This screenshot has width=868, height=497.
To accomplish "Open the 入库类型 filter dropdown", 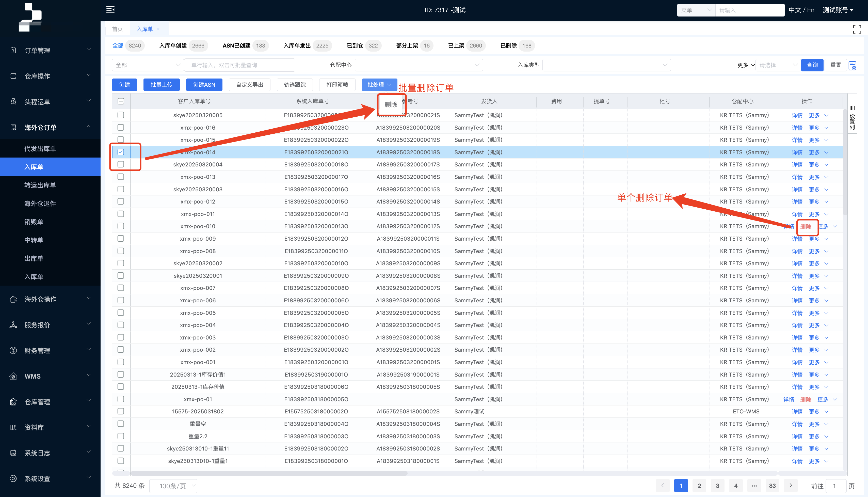I will coord(606,65).
